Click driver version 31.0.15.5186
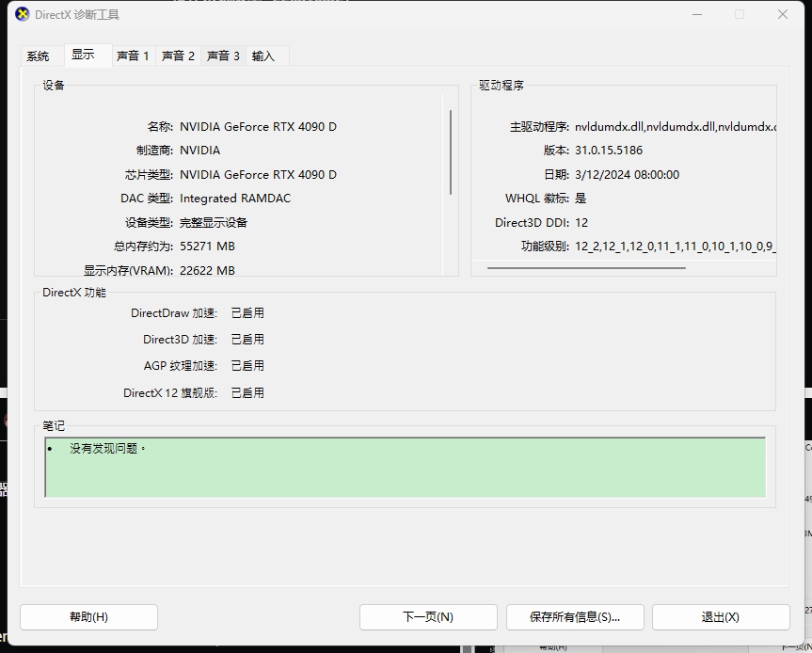This screenshot has width=812, height=653. coord(609,151)
